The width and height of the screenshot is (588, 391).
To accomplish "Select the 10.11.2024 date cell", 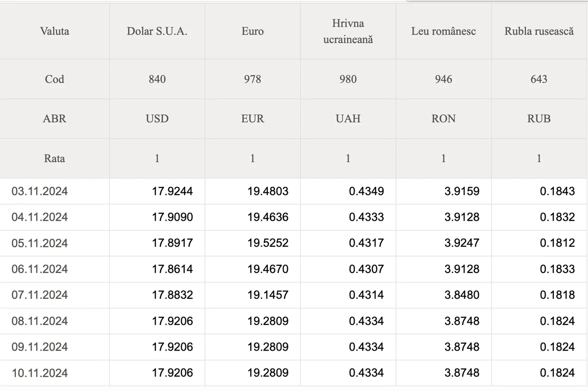I will pyautogui.click(x=55, y=373).
